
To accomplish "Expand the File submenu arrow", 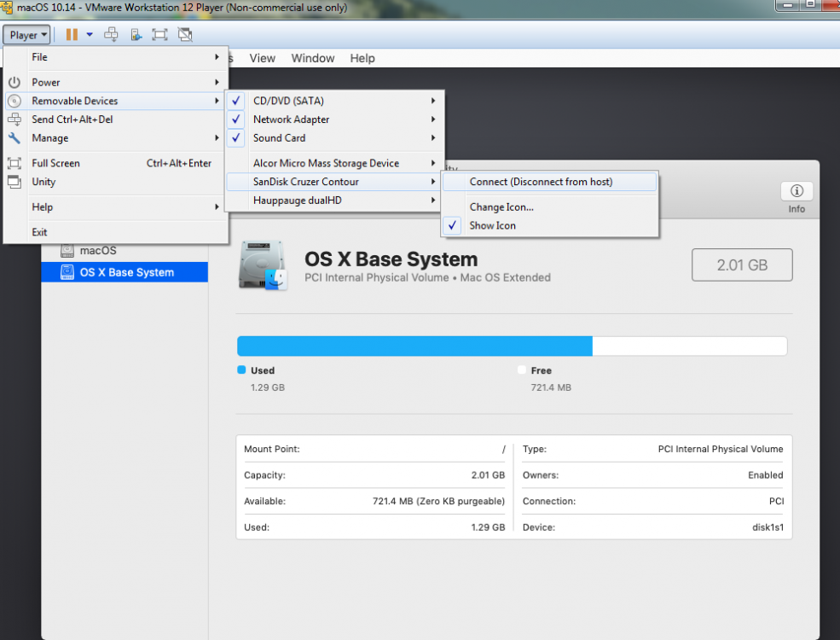I will [217, 57].
